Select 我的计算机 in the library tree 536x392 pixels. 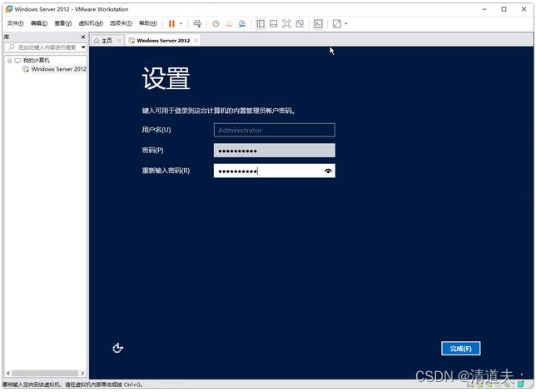click(x=37, y=61)
